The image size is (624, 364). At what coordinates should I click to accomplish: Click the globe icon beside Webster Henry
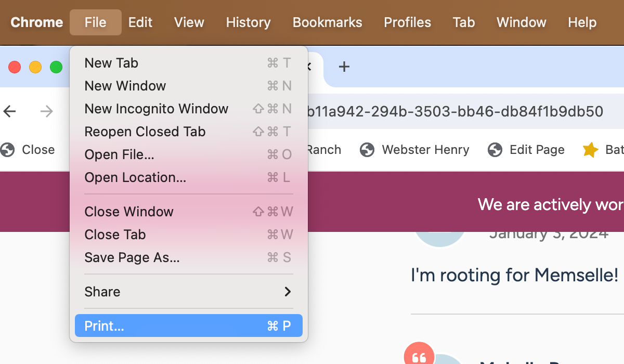(x=367, y=150)
